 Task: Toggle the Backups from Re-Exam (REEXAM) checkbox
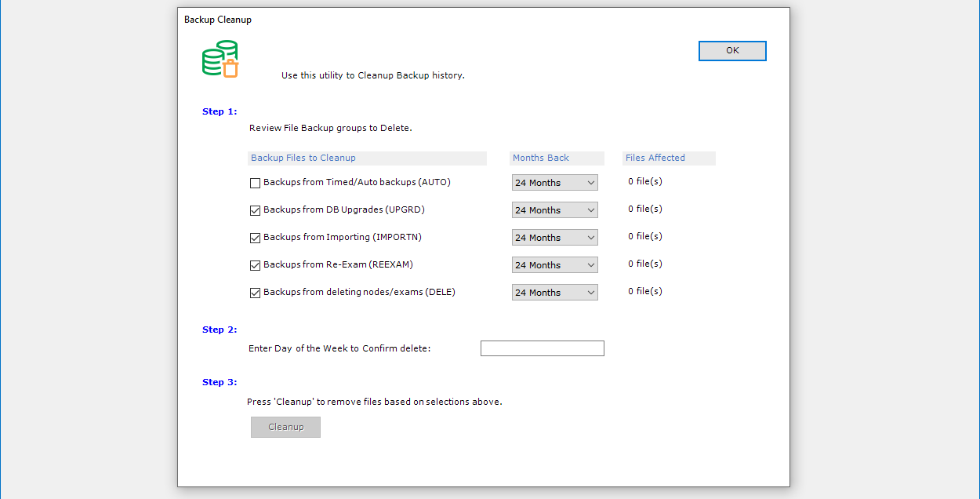255,265
